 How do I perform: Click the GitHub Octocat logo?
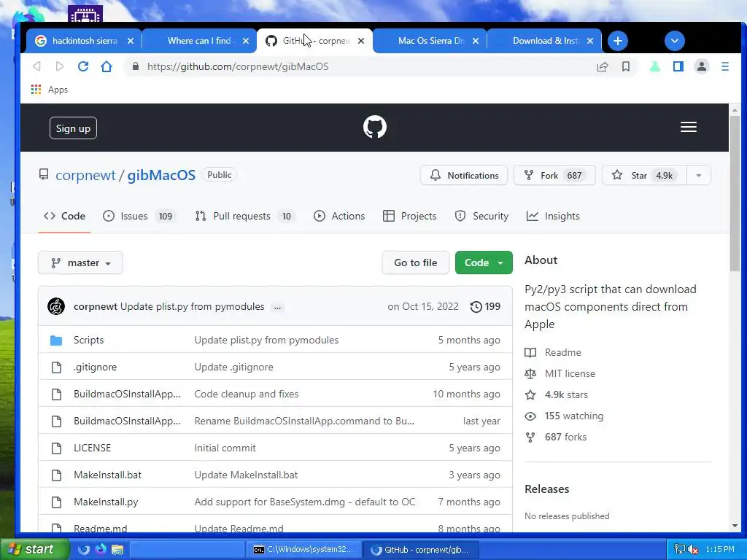[x=375, y=127]
